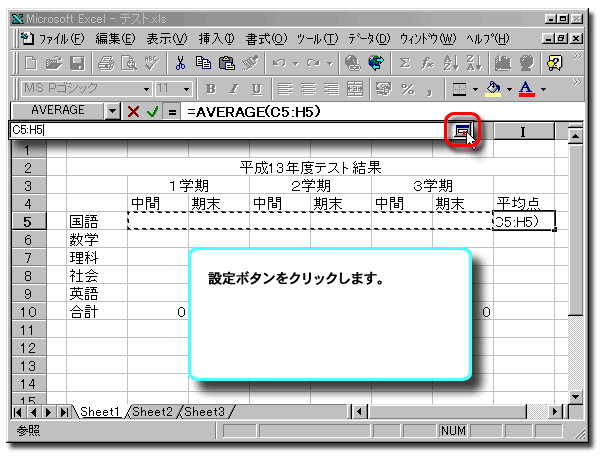
Task: Open the Fill Color dropdown arrow
Action: click(x=509, y=90)
